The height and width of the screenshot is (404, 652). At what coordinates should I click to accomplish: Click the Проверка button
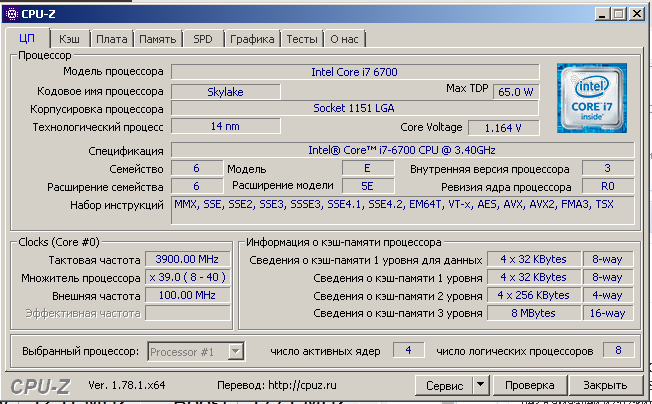[x=530, y=385]
